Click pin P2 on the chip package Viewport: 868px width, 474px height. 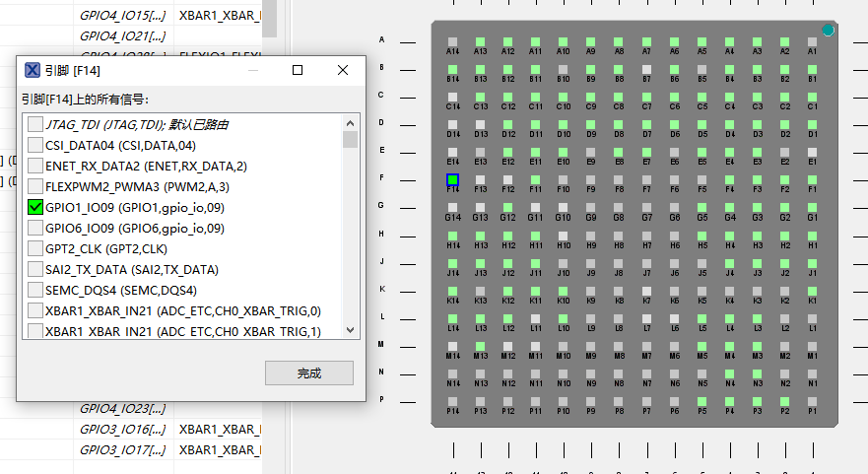point(784,402)
